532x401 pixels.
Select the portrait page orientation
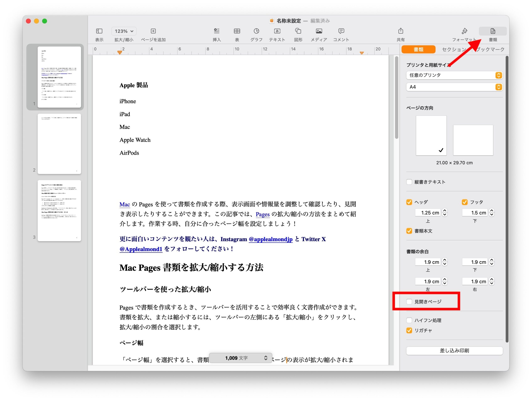pos(431,136)
